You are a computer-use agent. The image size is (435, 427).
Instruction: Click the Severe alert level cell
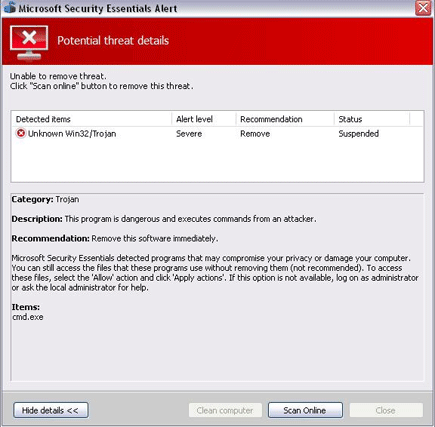tap(189, 134)
